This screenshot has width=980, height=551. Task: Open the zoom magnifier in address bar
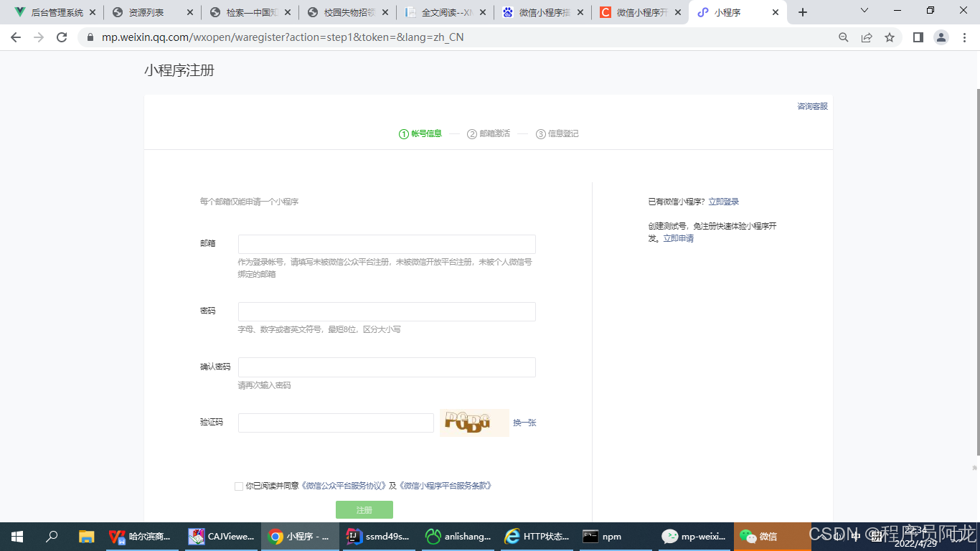[x=844, y=37]
